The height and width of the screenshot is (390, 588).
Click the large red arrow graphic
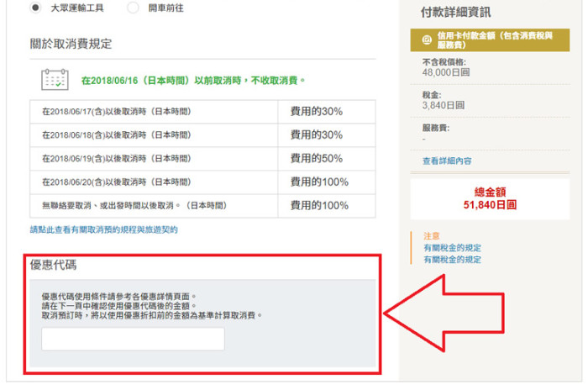pyautogui.click(x=444, y=313)
